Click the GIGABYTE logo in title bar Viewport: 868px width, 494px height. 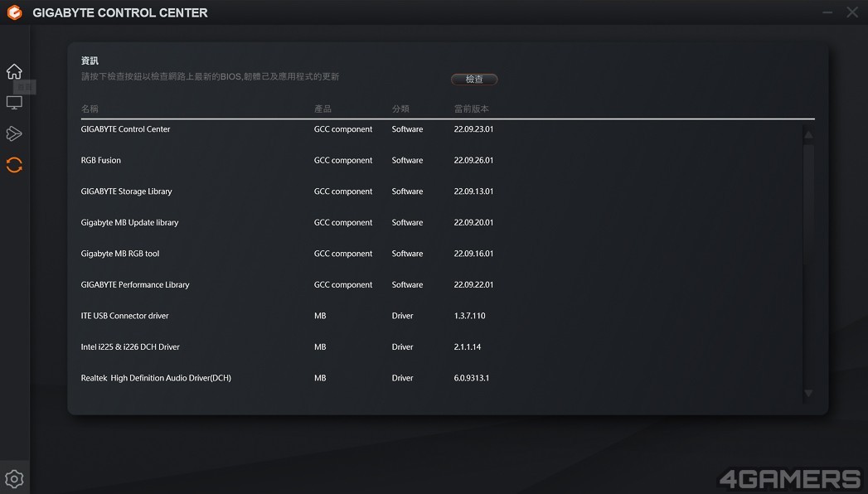coord(14,12)
